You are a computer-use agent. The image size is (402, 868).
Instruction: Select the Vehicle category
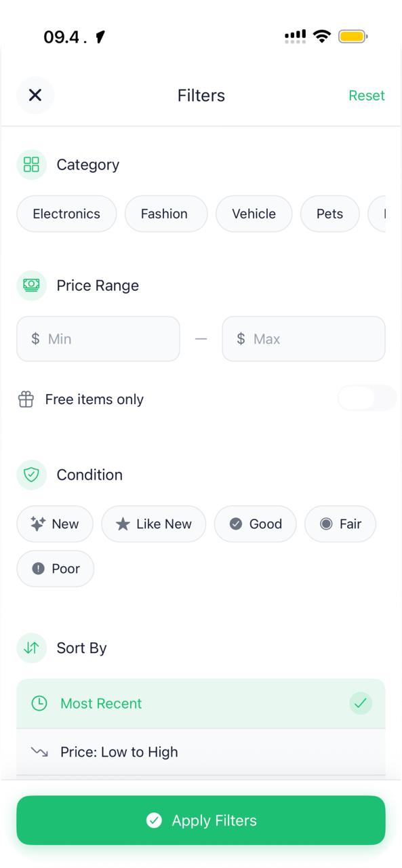point(254,214)
